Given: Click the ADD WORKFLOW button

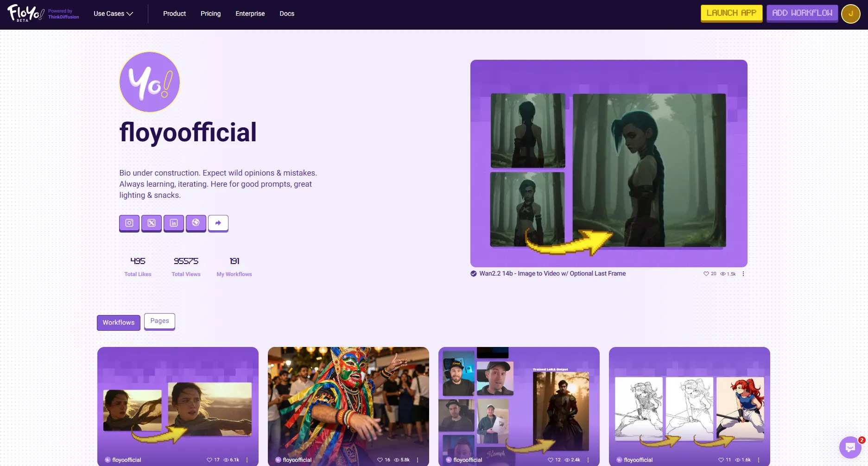Looking at the screenshot, I should (802, 13).
